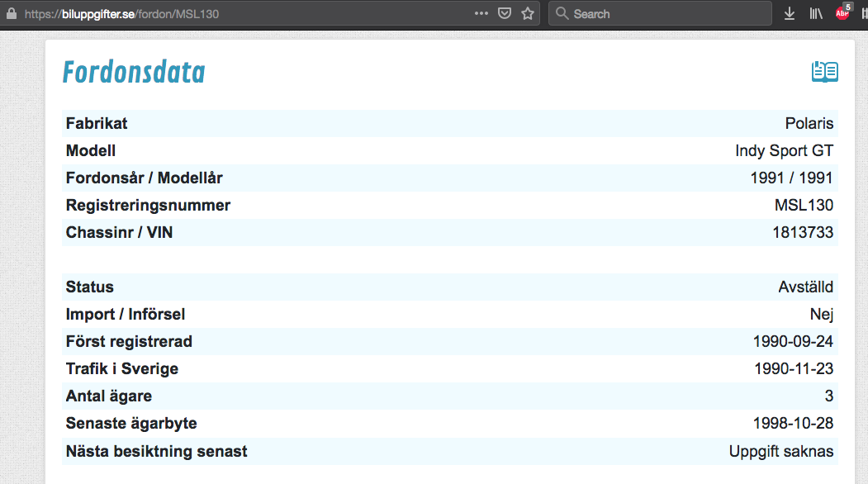
Task: Select the Status label
Action: click(x=90, y=287)
